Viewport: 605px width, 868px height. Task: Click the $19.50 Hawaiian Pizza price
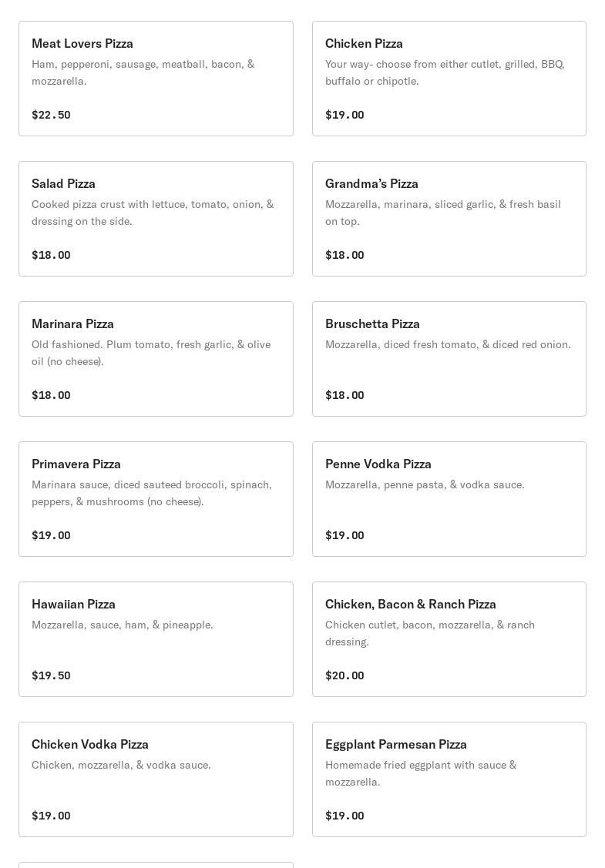click(x=51, y=675)
